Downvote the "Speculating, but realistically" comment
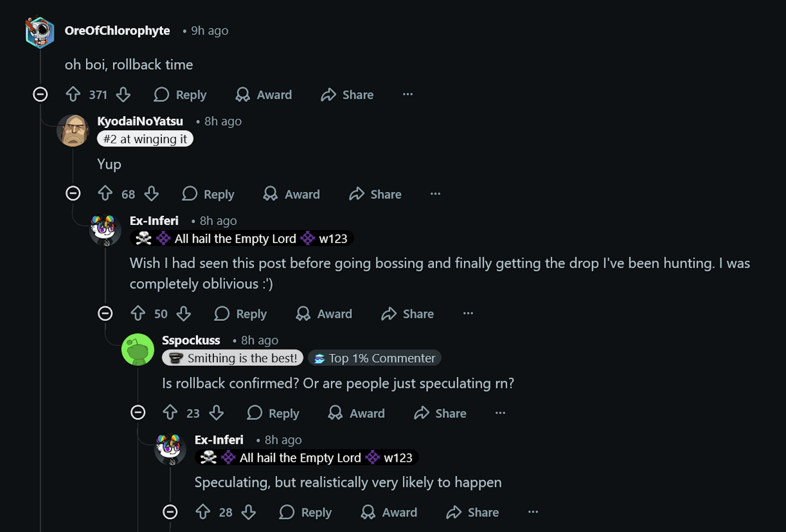Viewport: 786px width, 532px height. 248,512
